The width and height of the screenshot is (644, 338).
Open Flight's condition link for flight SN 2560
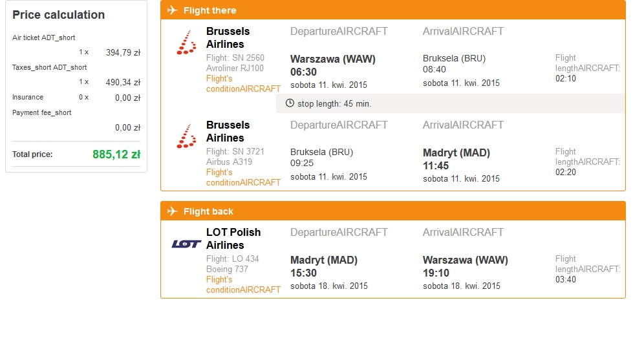pos(243,84)
